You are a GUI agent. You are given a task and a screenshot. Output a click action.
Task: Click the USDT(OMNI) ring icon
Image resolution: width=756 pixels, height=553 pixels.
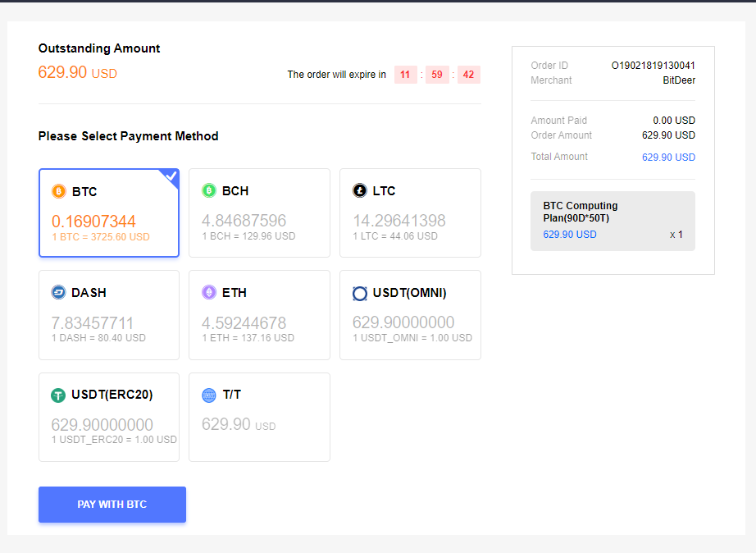tap(360, 294)
